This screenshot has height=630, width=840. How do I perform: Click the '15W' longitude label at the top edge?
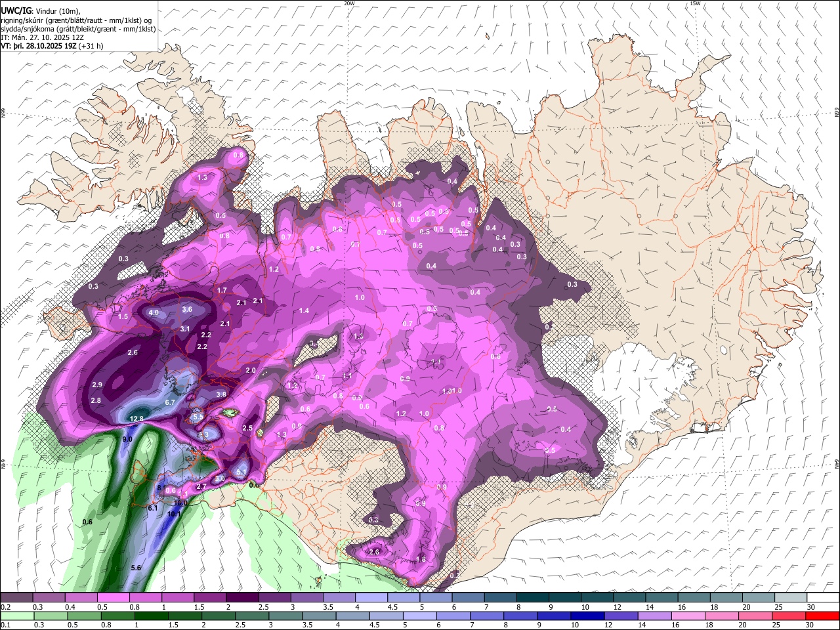(x=696, y=3)
